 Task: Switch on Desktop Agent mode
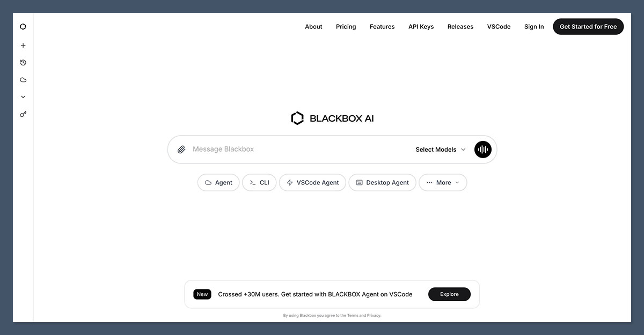382,182
